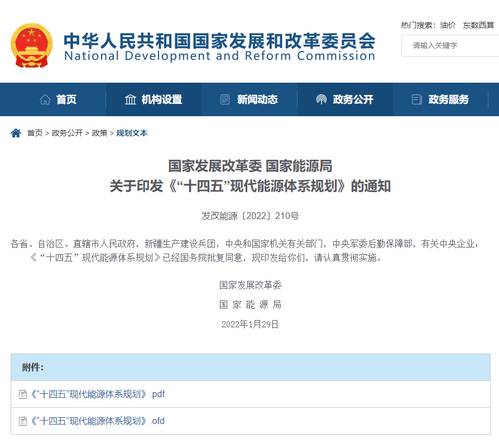Go to 新闻动态 in navigation bar

click(257, 99)
